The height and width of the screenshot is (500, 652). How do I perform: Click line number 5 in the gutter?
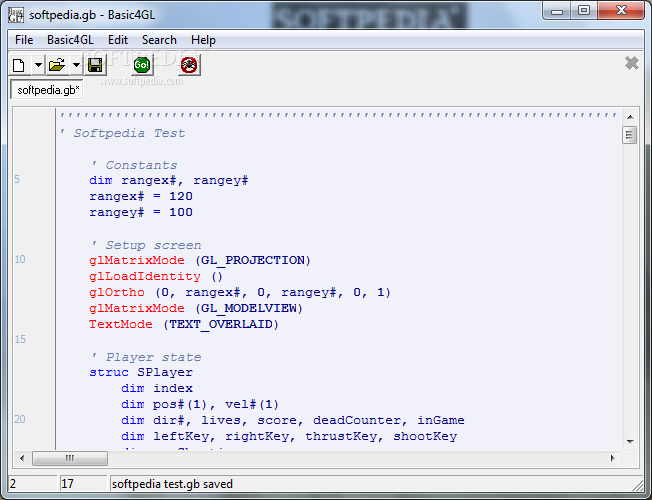[17, 180]
